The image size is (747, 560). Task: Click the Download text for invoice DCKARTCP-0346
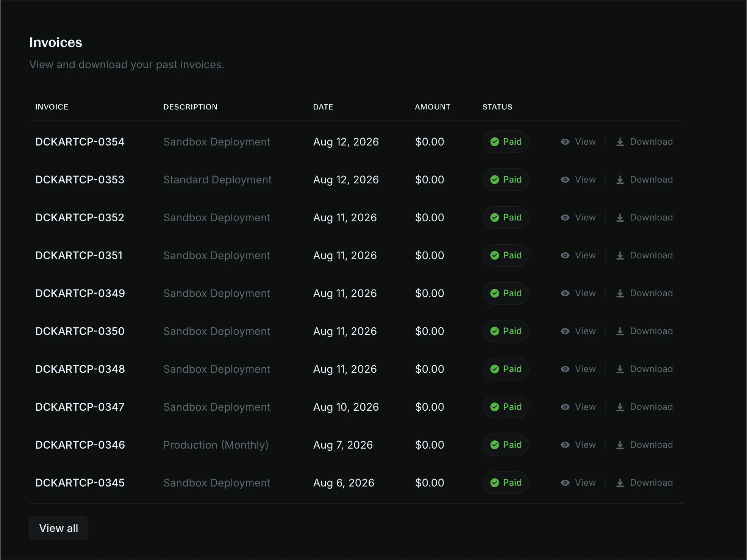coord(651,445)
